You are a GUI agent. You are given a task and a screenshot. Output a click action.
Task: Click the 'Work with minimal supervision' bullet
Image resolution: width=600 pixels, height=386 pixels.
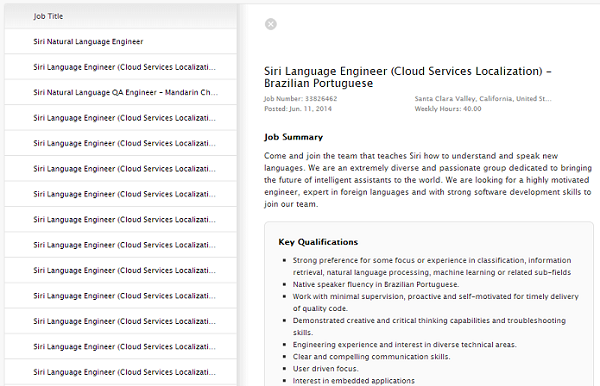click(435, 302)
